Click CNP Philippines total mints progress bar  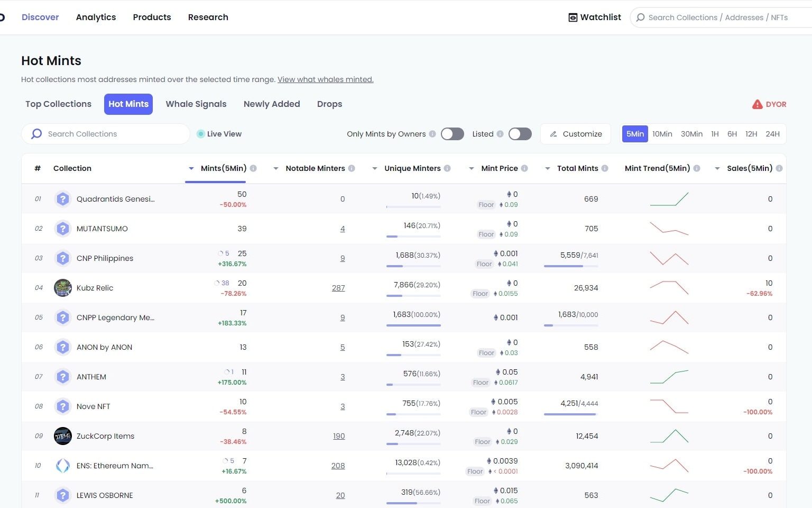571,266
